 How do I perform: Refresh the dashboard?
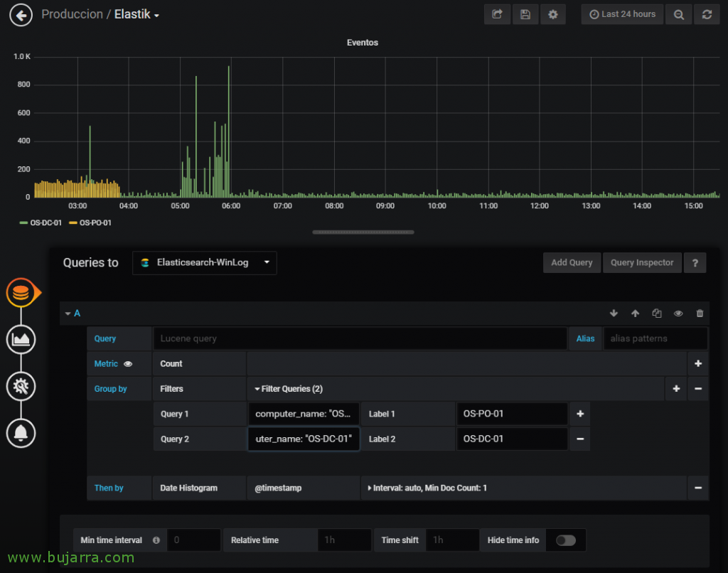(707, 14)
